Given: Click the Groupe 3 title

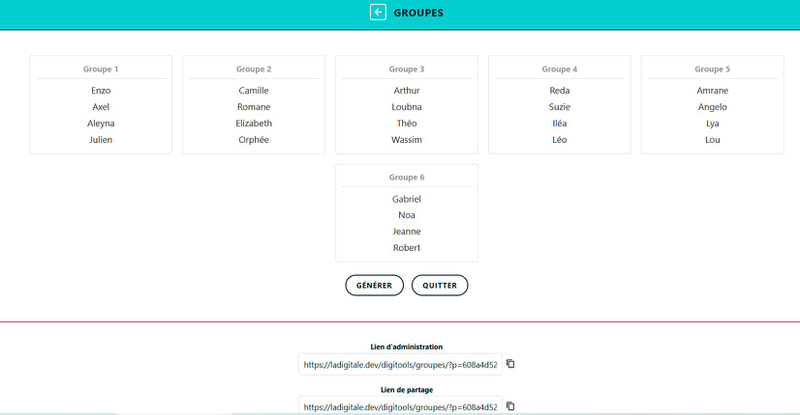Looking at the screenshot, I should point(407,69).
